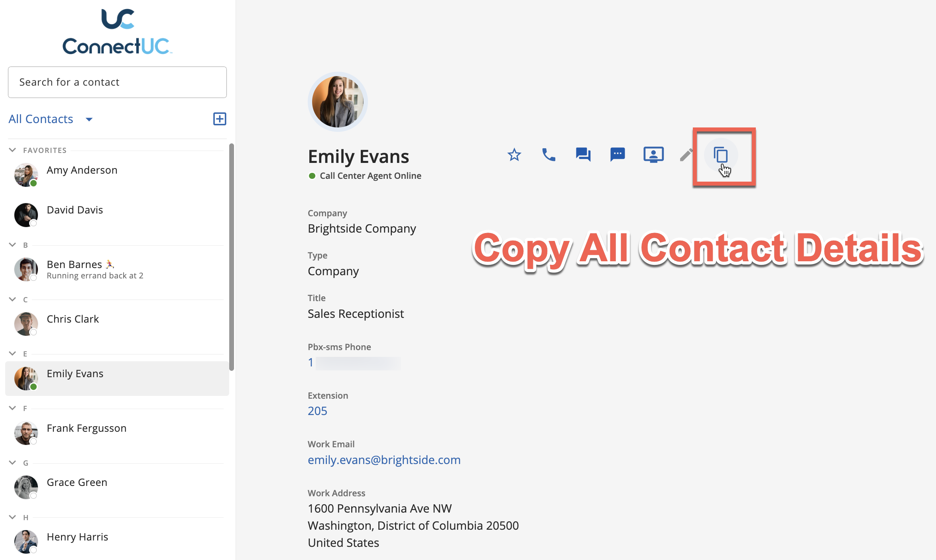Viewport: 936px width, 560px height.
Task: Collapse the B contacts group
Action: (12, 245)
